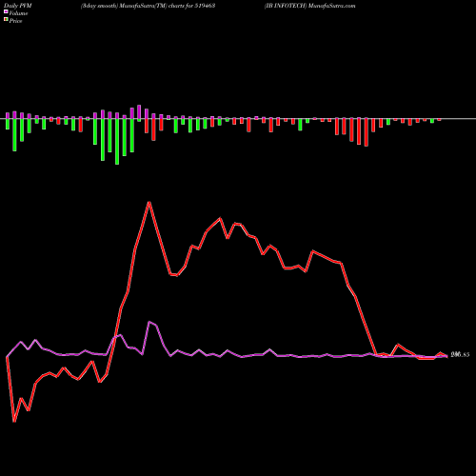Click the Price legend color swatch
Screen dimensions: 476x476
click(x=6, y=20)
